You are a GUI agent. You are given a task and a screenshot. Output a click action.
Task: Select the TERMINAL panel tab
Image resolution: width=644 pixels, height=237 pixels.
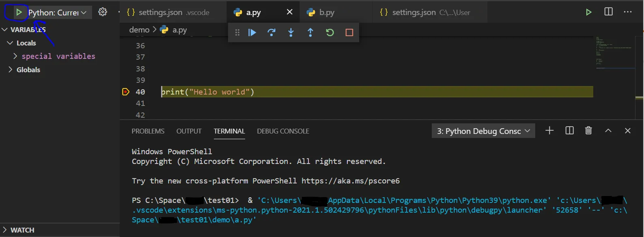pos(229,131)
